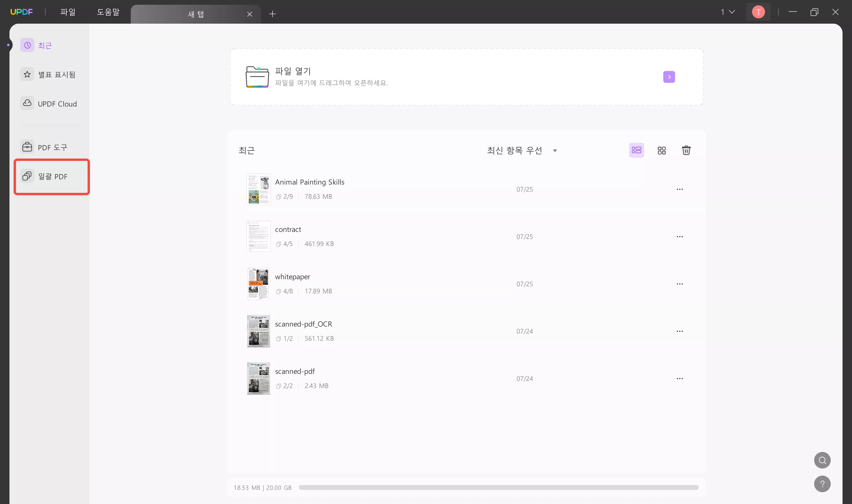Click the scanned-pdf_OCR file name
The width and height of the screenshot is (852, 504).
pyautogui.click(x=303, y=324)
